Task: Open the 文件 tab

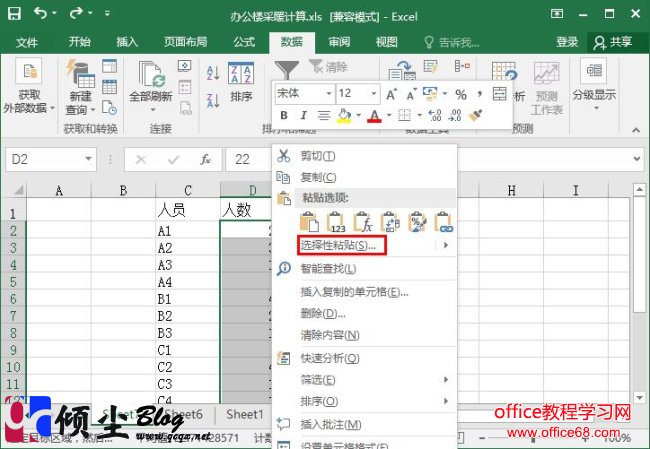Action: pos(27,41)
